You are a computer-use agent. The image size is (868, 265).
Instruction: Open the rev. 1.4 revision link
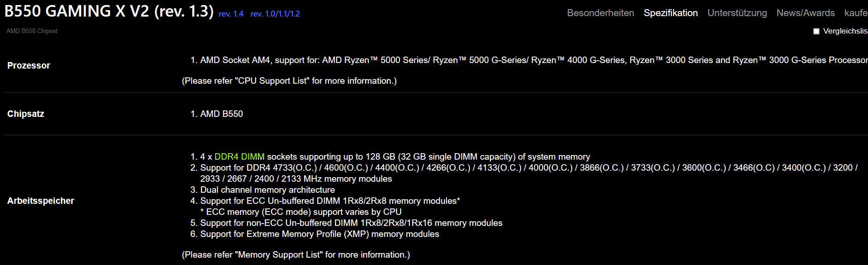[231, 14]
